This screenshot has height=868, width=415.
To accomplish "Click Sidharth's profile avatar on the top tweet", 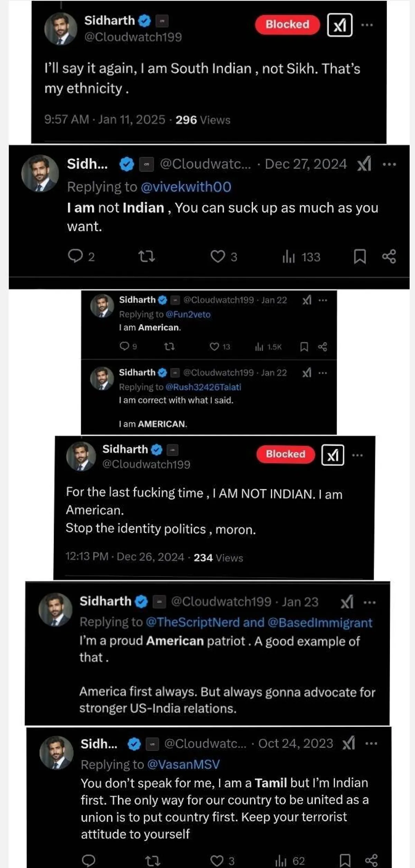I will coord(61,29).
